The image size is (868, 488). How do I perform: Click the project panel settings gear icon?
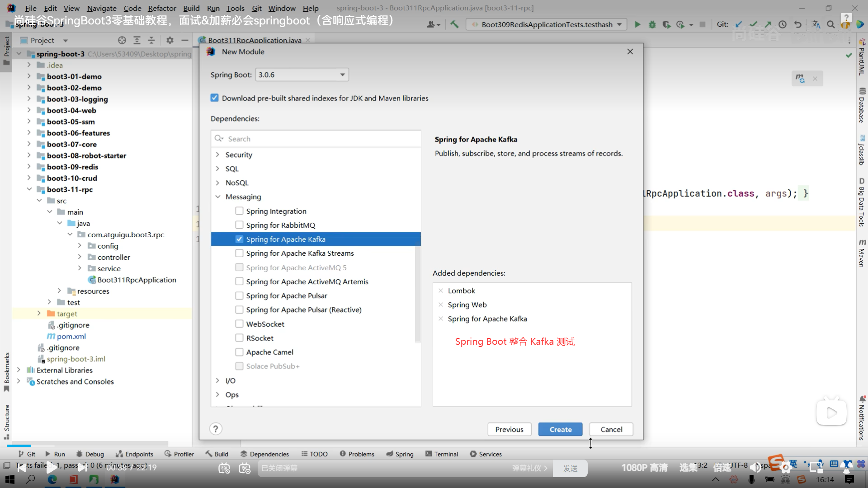pyautogui.click(x=170, y=40)
